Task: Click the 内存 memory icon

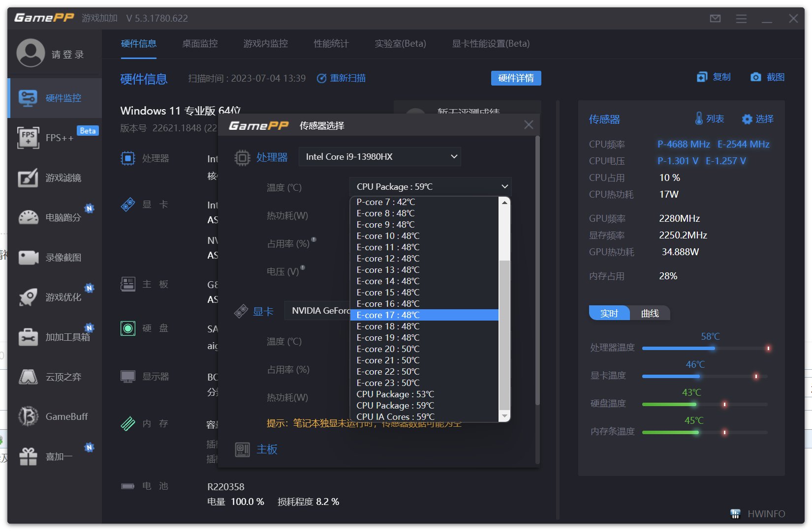Action: click(x=128, y=423)
